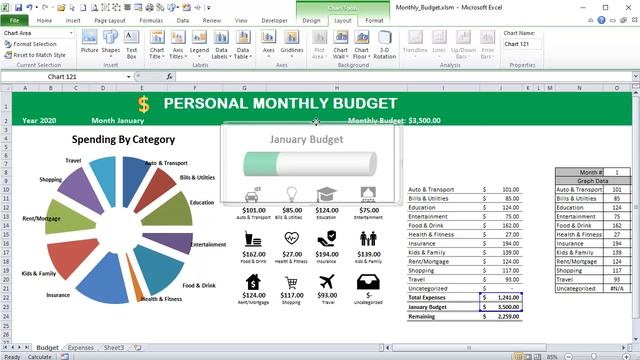Switch to the Insert ribbon tab
This screenshot has width=640, height=360.
(73, 20)
